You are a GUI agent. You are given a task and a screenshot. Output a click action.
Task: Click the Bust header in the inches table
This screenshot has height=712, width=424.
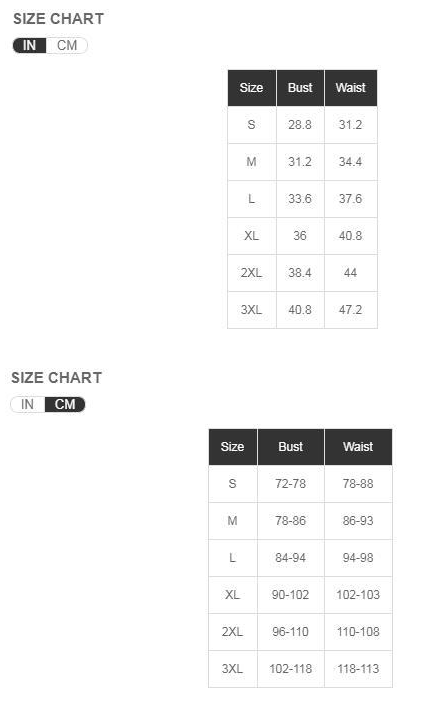pyautogui.click(x=300, y=88)
